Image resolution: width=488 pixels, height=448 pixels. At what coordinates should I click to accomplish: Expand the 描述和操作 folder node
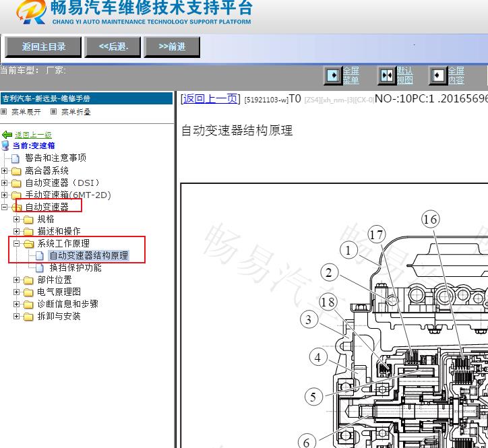(x=16, y=231)
